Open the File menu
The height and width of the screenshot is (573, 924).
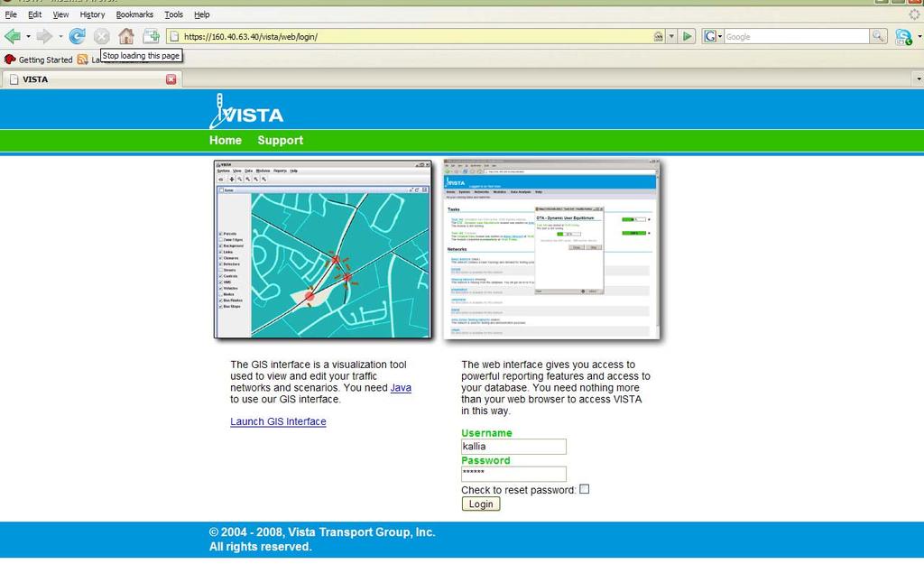coord(11,14)
